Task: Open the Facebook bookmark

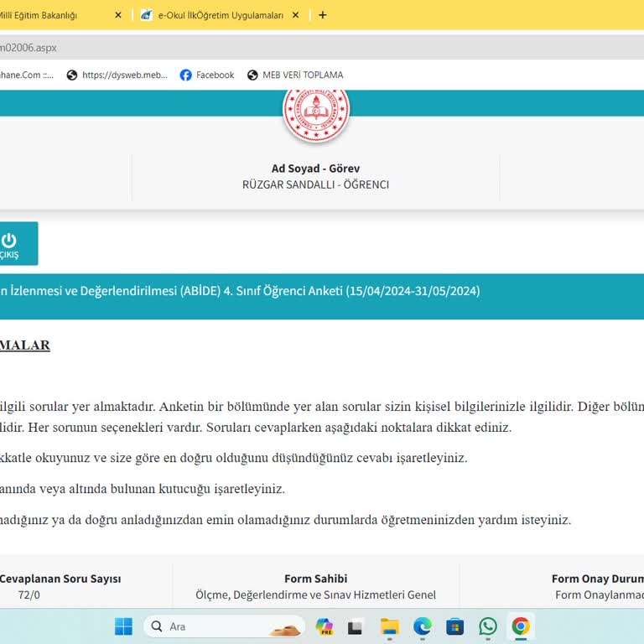Action: tap(206, 75)
